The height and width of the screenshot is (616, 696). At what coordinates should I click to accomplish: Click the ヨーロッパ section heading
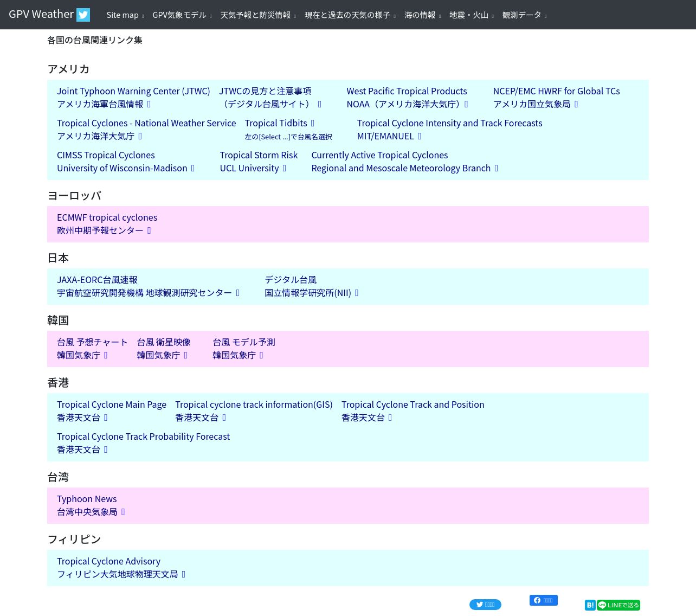[74, 195]
